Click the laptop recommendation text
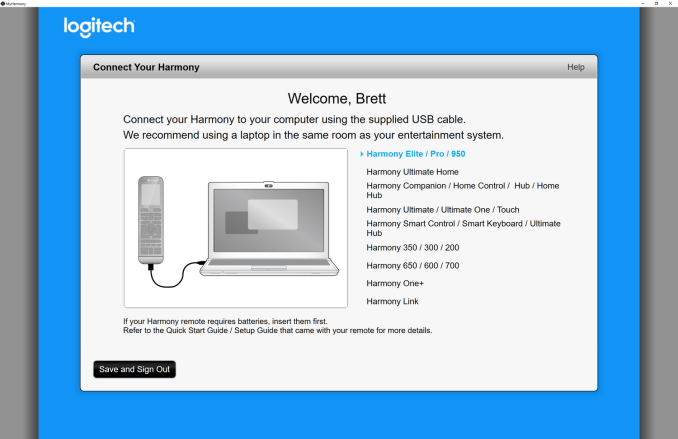This screenshot has width=678, height=439. 313,135
